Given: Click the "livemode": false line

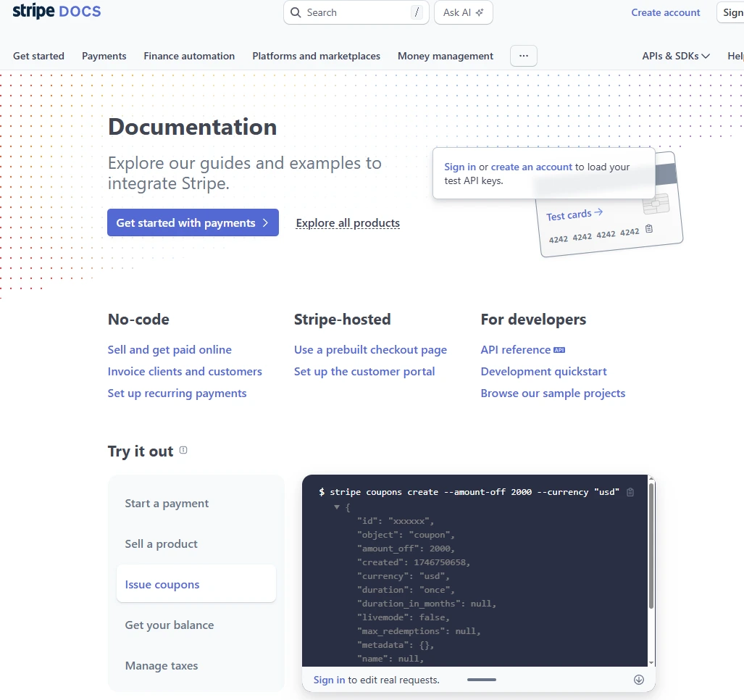Looking at the screenshot, I should tap(404, 617).
